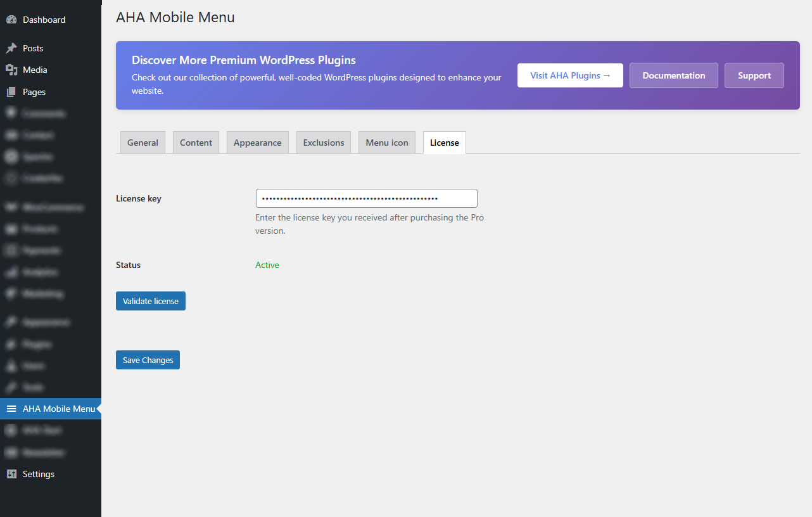Screen dimensions: 812x517
Task: Click the Comments icon in sidebar
Action: (x=11, y=113)
